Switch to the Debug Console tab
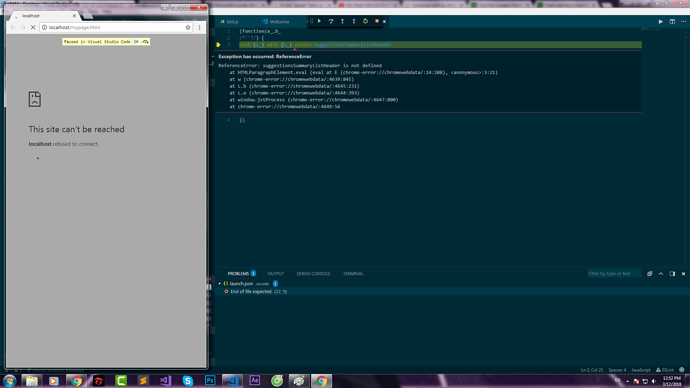The width and height of the screenshot is (690, 388). pos(313,274)
